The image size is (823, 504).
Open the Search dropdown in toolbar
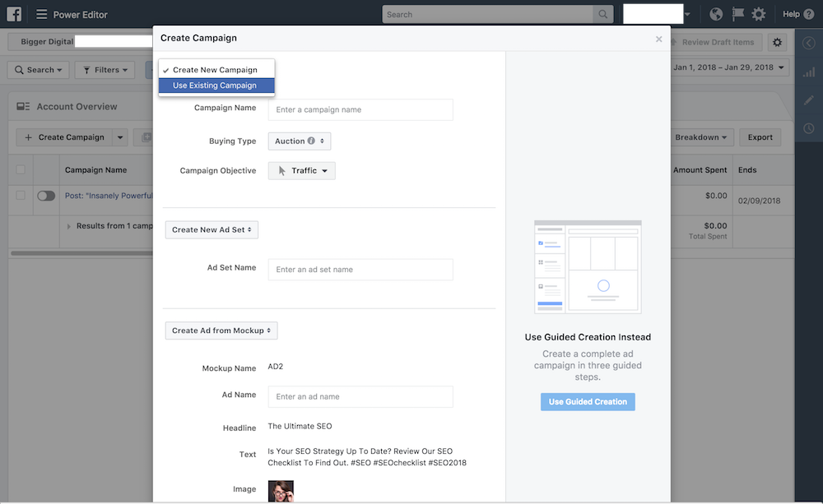[x=39, y=70]
